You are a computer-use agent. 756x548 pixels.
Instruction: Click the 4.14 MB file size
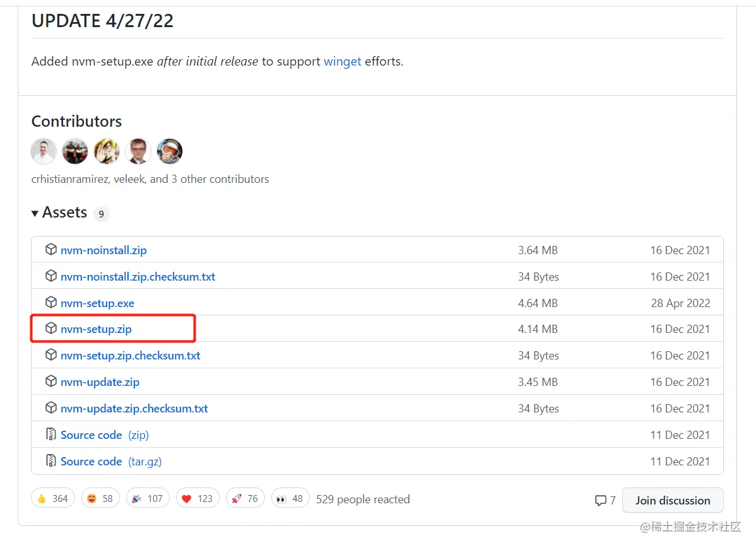pos(538,329)
